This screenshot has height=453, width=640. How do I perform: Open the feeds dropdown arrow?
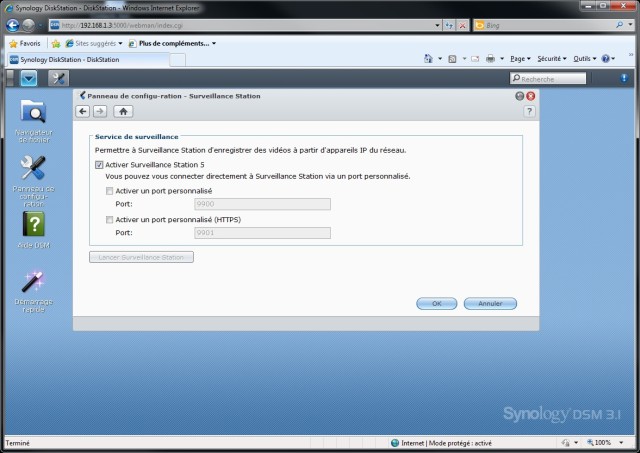(x=464, y=59)
